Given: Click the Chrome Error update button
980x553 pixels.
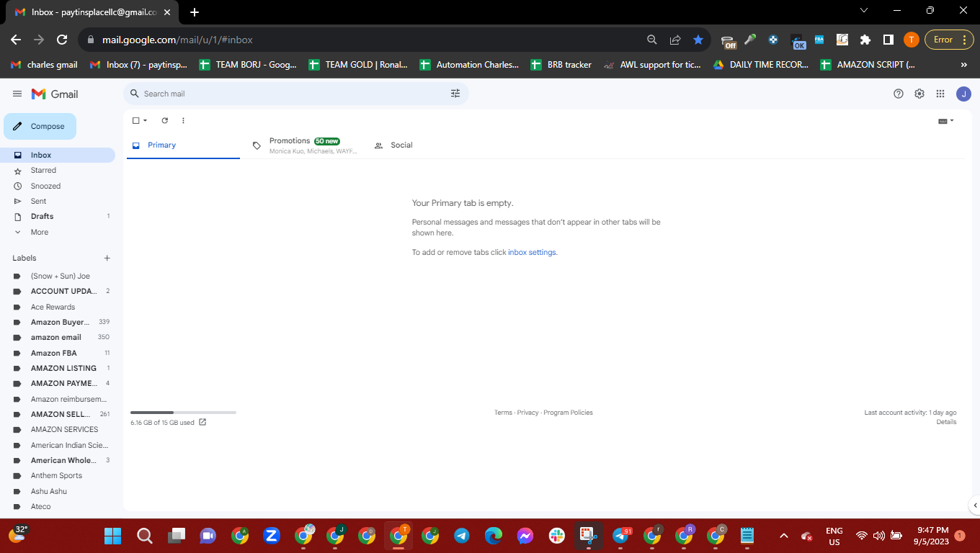Looking at the screenshot, I should (950, 40).
